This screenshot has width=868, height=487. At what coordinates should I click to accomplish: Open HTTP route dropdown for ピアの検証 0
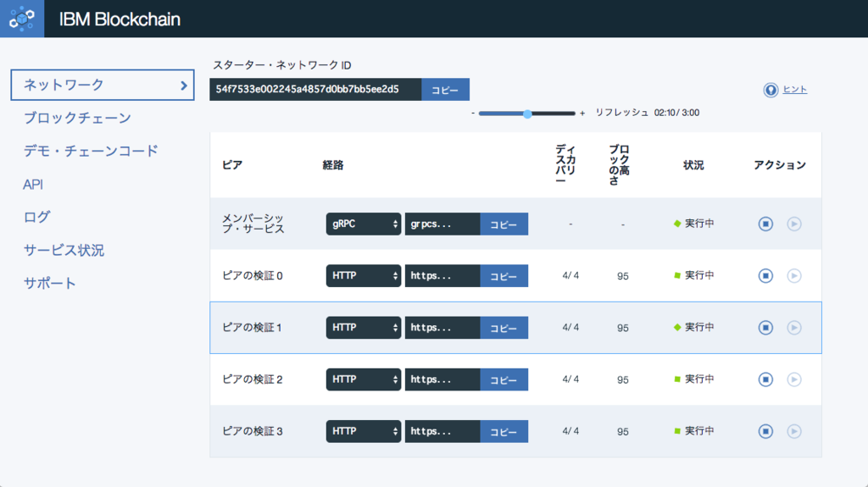[x=363, y=275]
